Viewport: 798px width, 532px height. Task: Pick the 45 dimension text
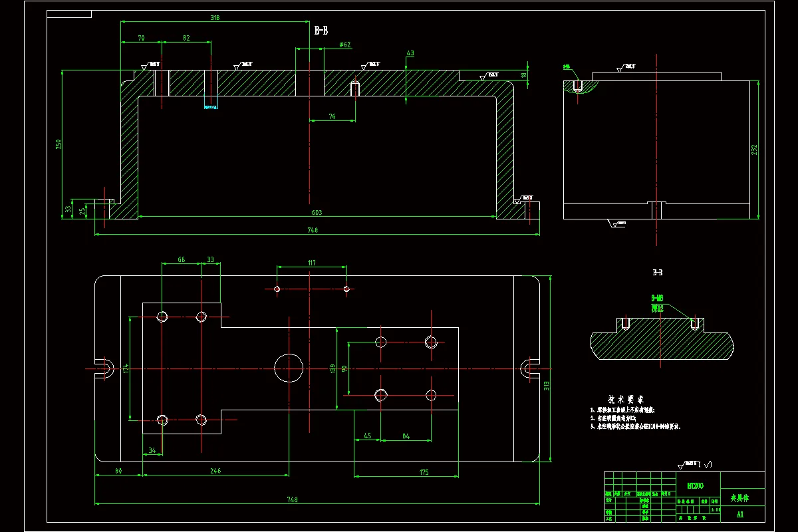click(x=367, y=436)
